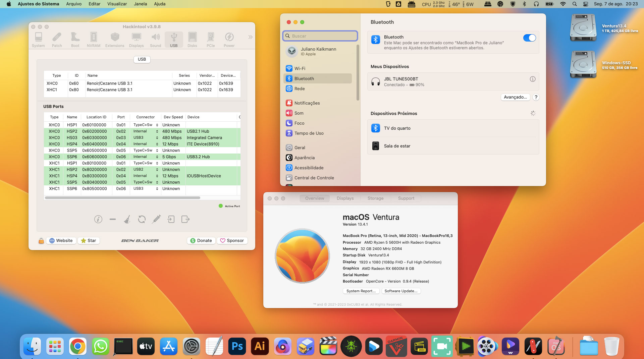The image size is (644, 359).
Task: Click the Buscar search field in Ajustes
Action: click(x=320, y=36)
